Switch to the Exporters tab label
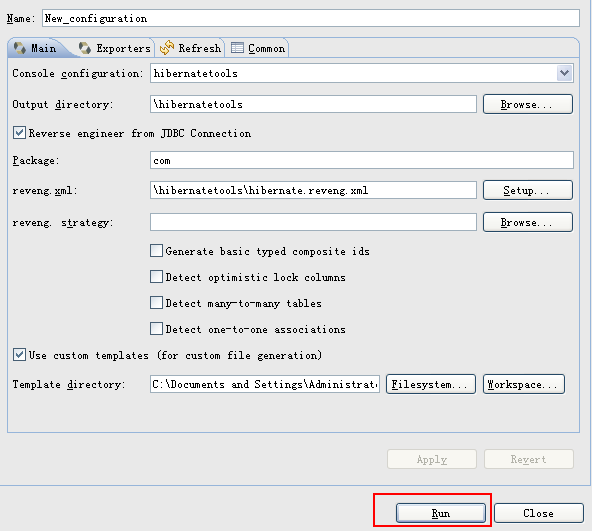 click(123, 48)
